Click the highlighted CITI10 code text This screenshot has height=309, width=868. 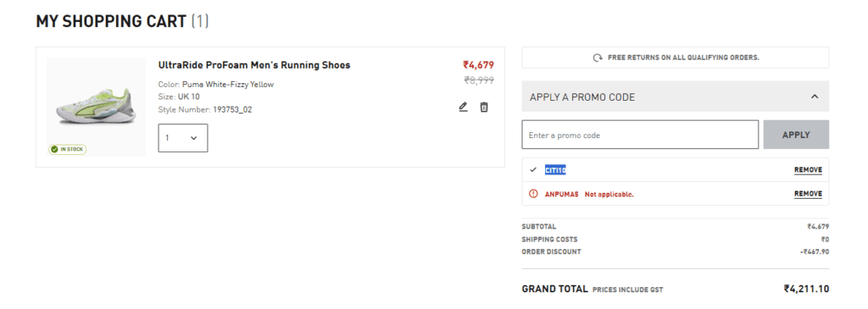[x=555, y=170]
